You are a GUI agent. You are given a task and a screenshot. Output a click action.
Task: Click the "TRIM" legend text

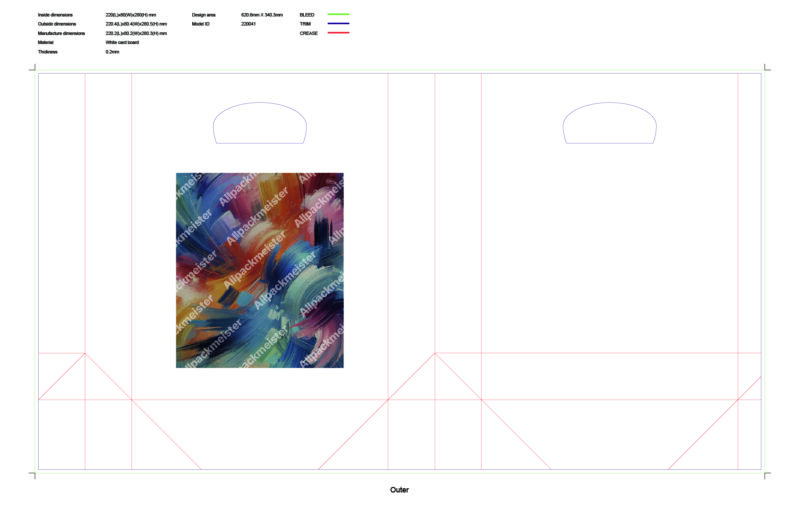(x=305, y=24)
